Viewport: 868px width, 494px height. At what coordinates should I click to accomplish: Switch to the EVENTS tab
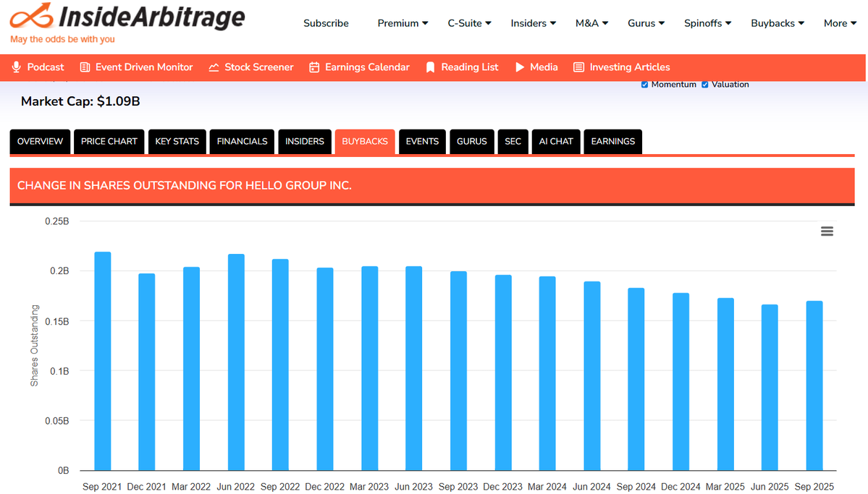422,142
